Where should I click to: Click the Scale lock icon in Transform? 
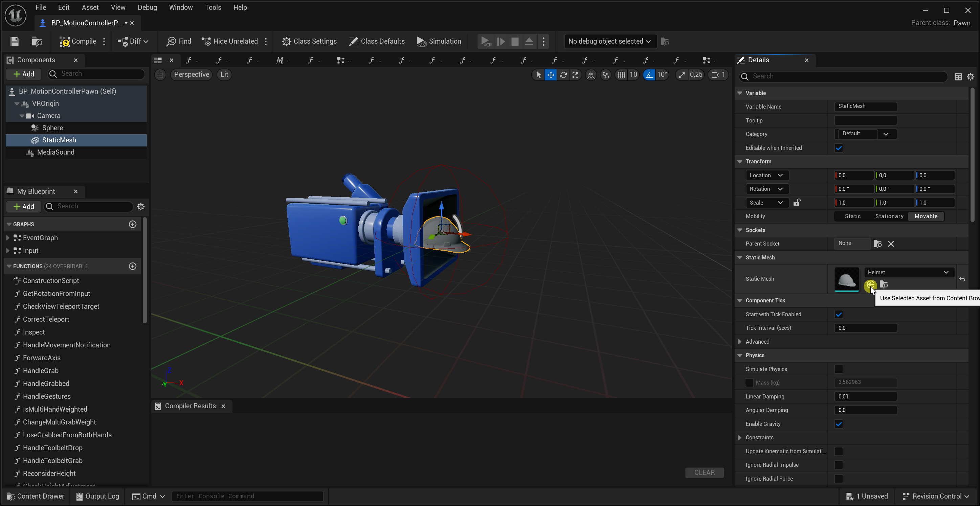pos(797,203)
